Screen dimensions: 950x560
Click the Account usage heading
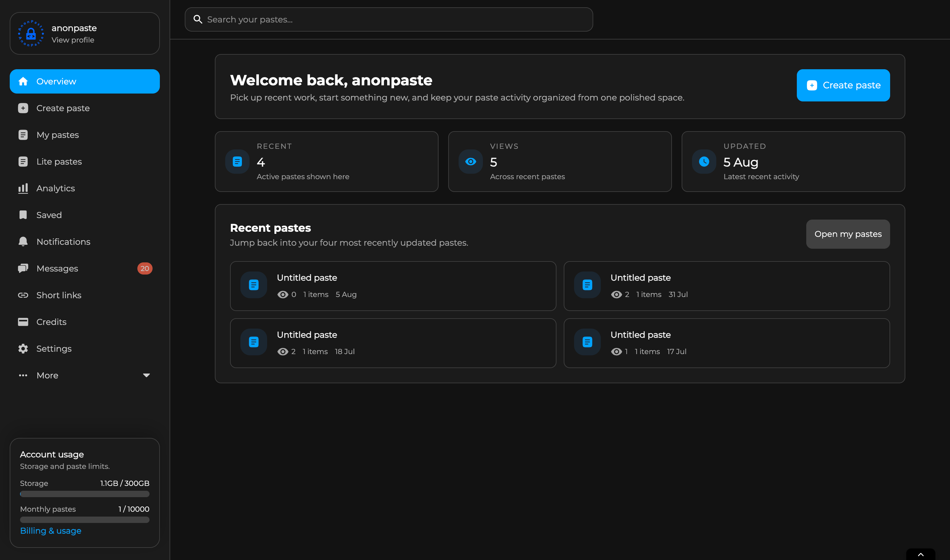(x=52, y=454)
